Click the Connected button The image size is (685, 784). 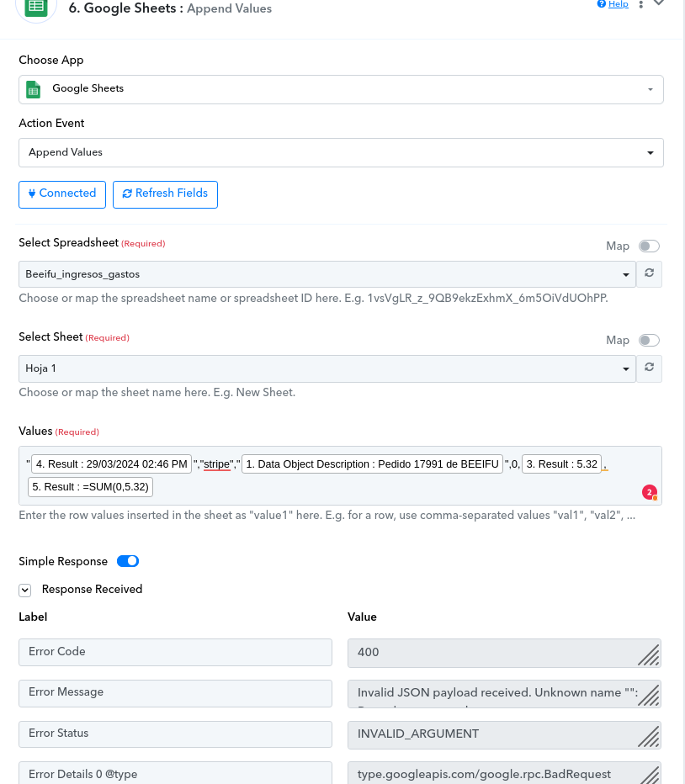(x=62, y=193)
